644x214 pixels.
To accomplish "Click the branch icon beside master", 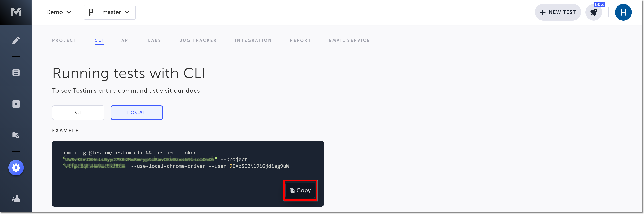I will click(x=91, y=12).
